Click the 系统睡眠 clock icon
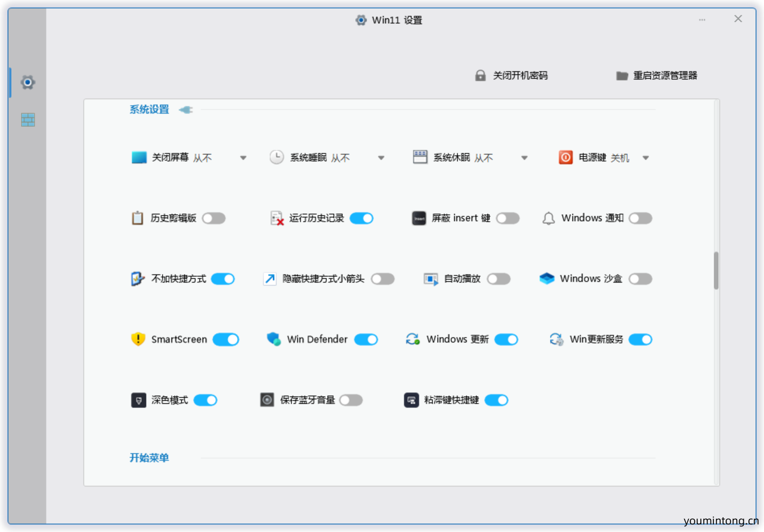The height and width of the screenshot is (532, 764). (276, 157)
